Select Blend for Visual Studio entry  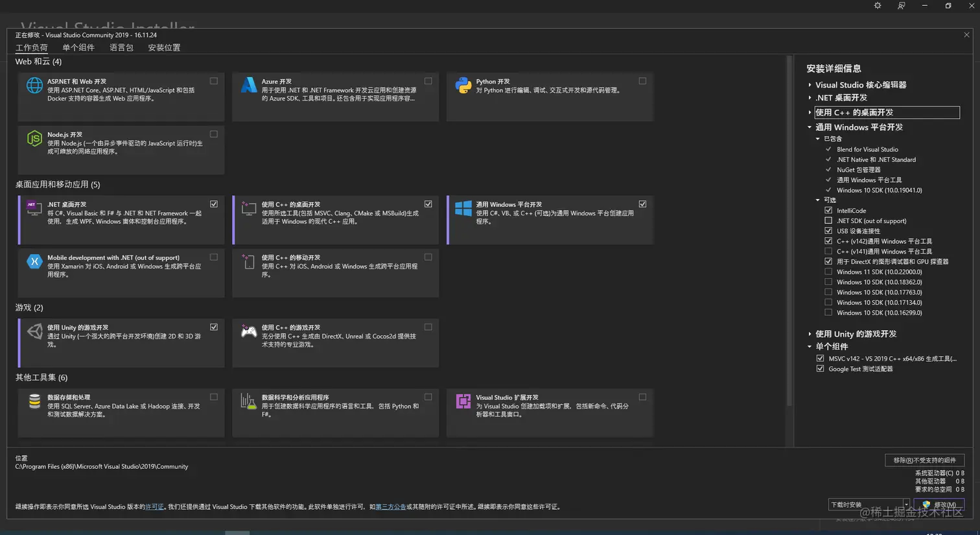pos(867,150)
